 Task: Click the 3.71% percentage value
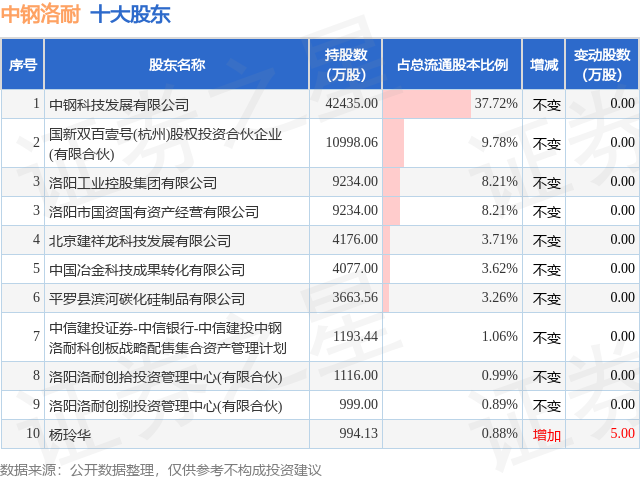point(500,239)
